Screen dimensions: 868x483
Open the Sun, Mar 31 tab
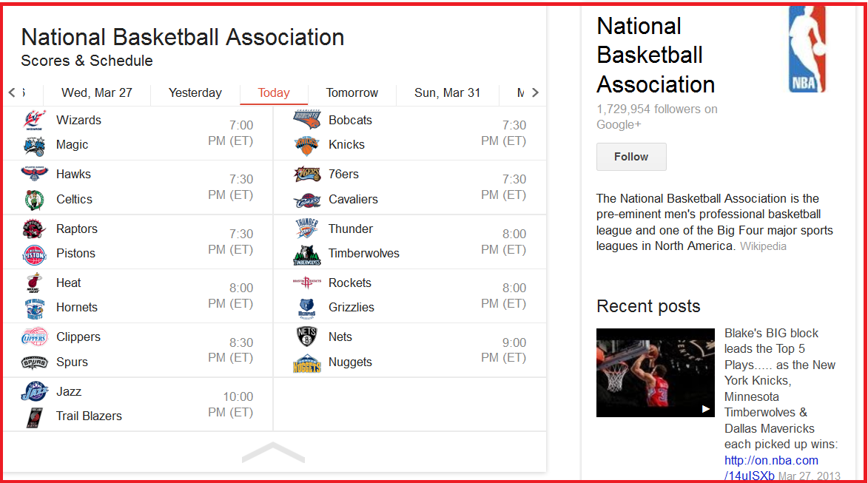(447, 93)
